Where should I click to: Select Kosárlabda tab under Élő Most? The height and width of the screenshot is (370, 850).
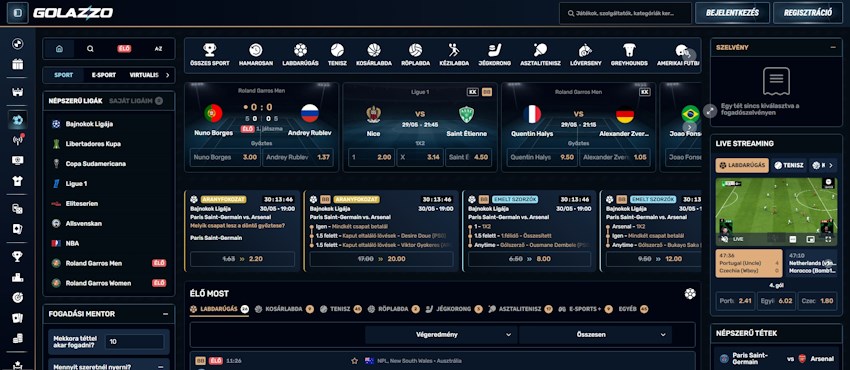(x=284, y=309)
